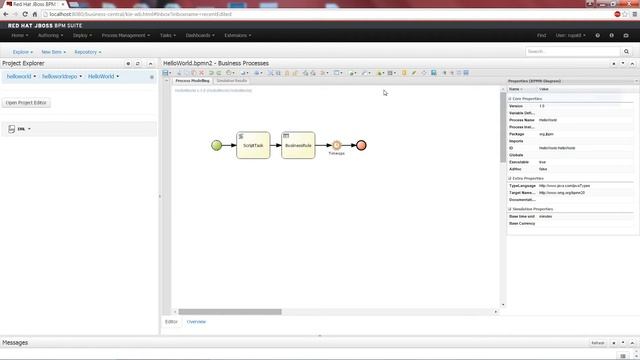Switch to the Process Modelling tab
Screen dimensions: 640x360
192,81
